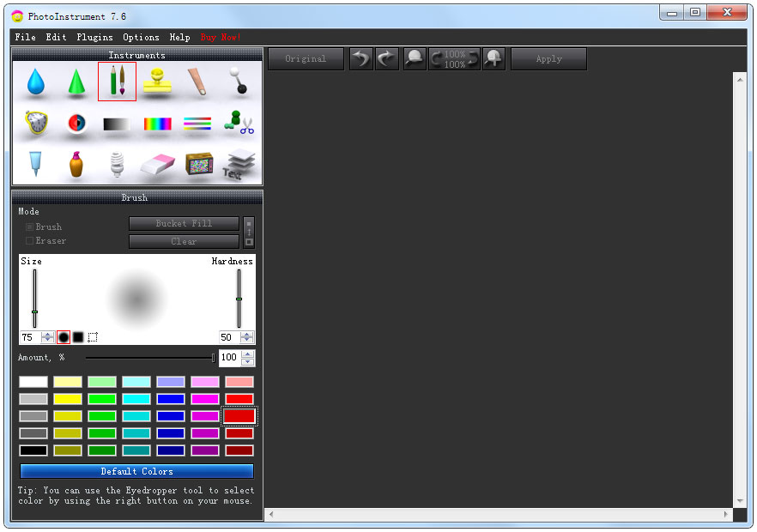Open the Options menu
757x532 pixels.
[x=141, y=37]
